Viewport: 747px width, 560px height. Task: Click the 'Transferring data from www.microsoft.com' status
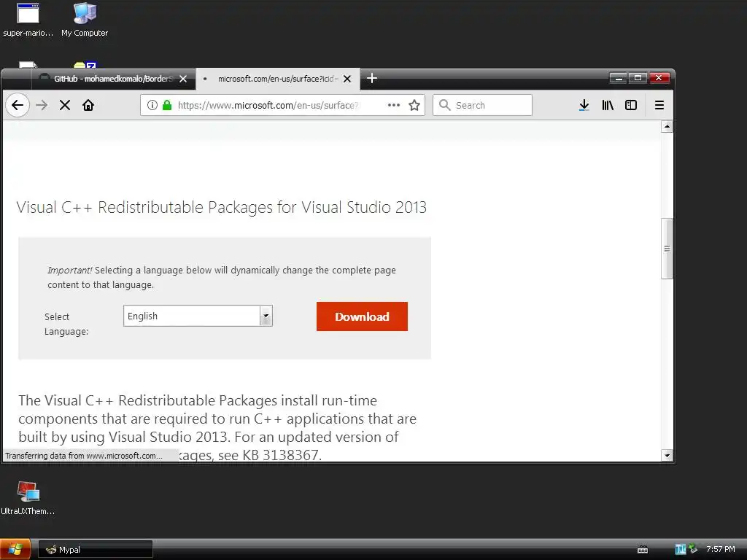pyautogui.click(x=84, y=456)
